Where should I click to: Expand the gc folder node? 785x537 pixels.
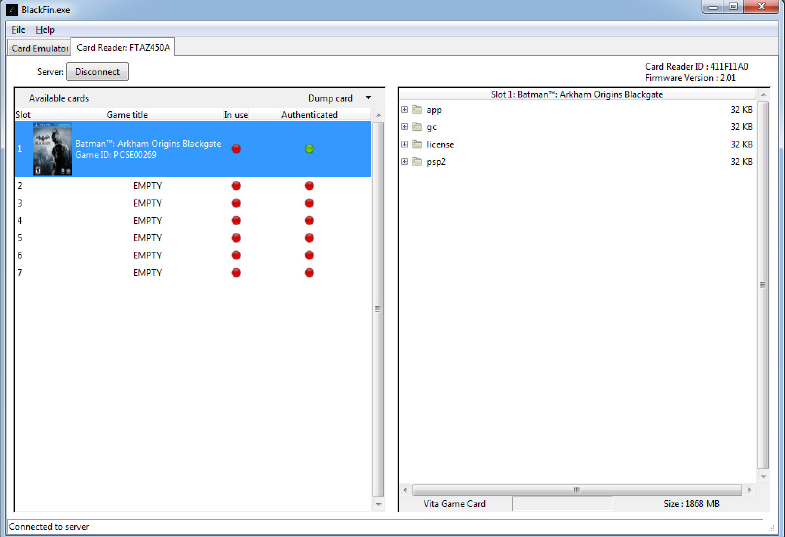405,127
